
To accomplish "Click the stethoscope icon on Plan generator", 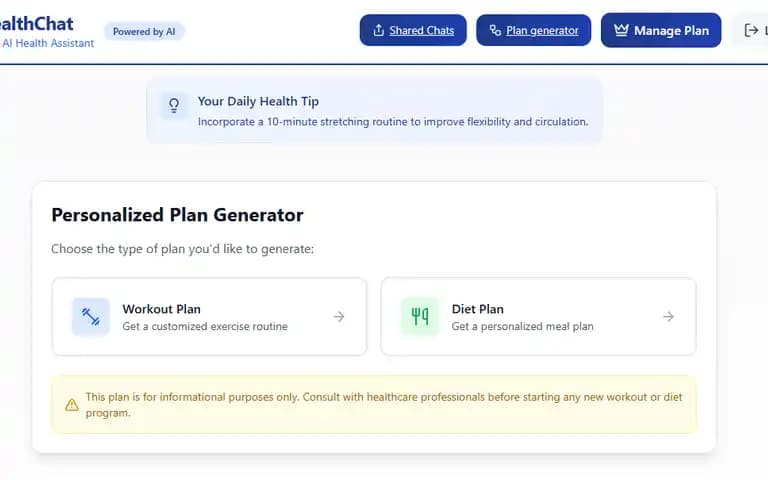I will tap(495, 30).
